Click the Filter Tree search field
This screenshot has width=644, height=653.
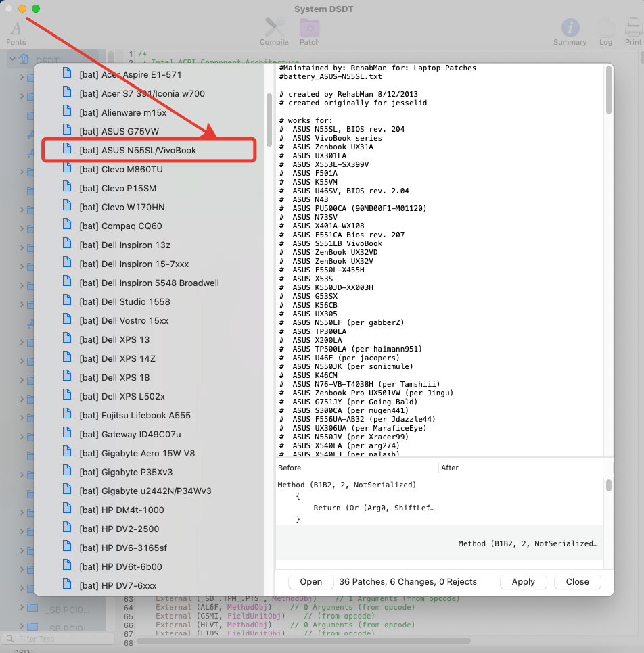pos(58,639)
